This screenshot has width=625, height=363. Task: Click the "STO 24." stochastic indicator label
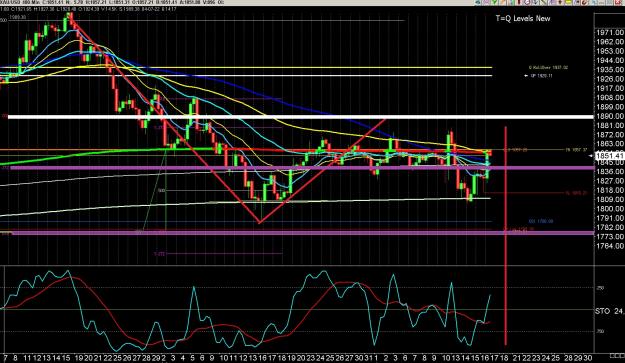pyautogui.click(x=610, y=311)
